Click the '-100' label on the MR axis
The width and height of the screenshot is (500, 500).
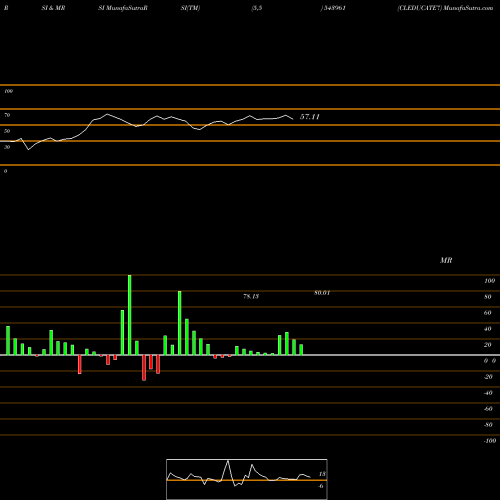click(490, 441)
